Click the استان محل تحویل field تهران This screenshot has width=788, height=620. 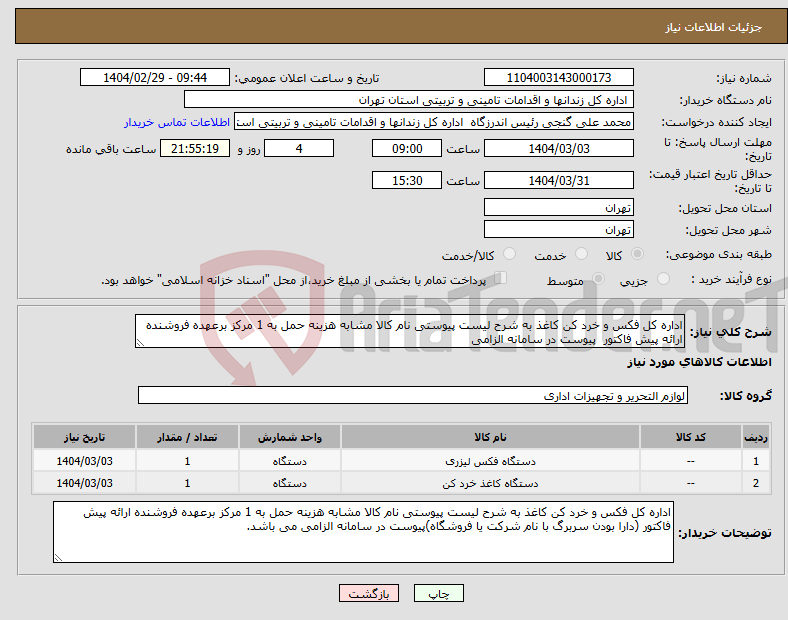(x=559, y=207)
